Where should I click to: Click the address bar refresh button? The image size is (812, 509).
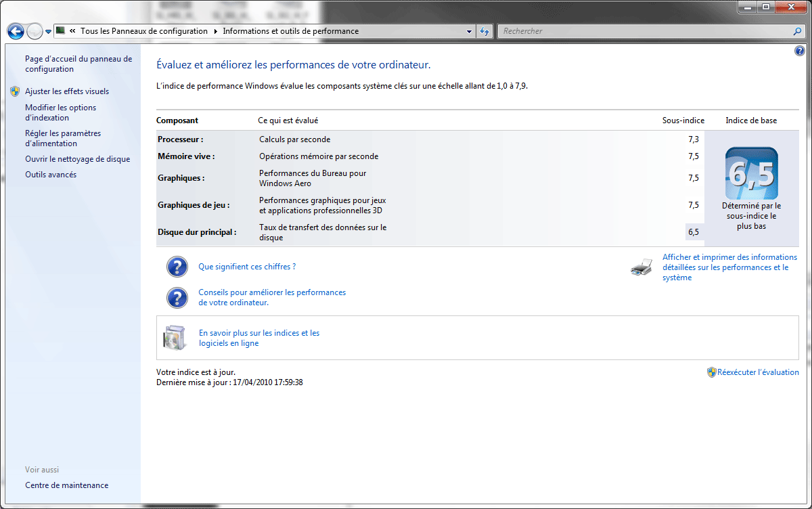484,31
